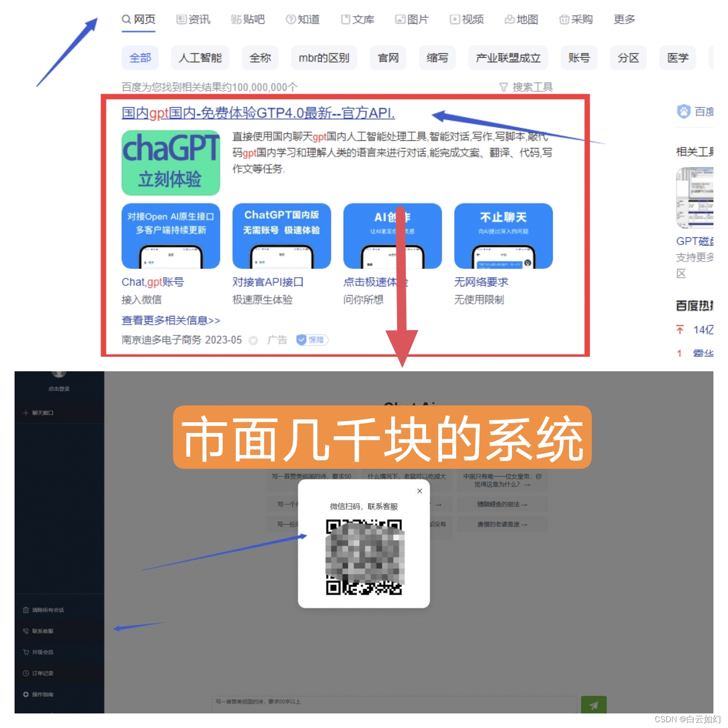
Task: Switch to the 资讯 tab
Action: click(193, 19)
